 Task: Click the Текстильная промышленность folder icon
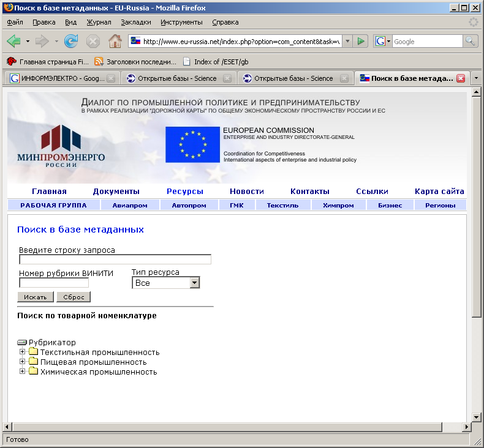[x=33, y=351]
